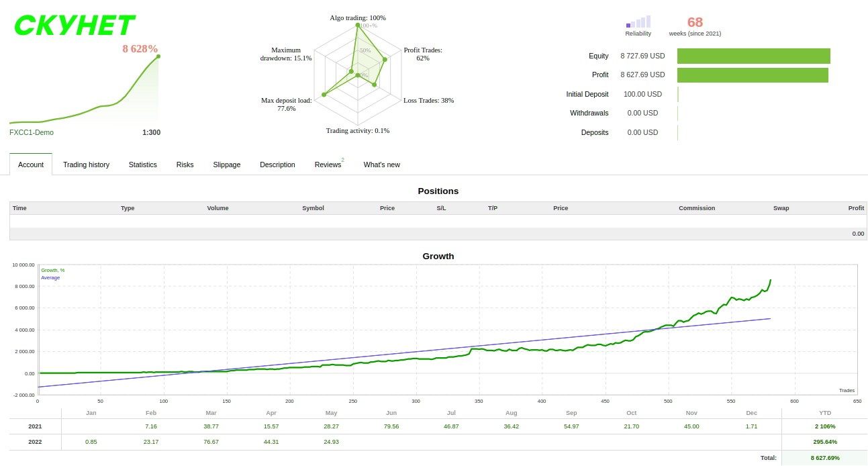This screenshot has width=868, height=466.
Task: Open the Reviews tab
Action: 328,165
